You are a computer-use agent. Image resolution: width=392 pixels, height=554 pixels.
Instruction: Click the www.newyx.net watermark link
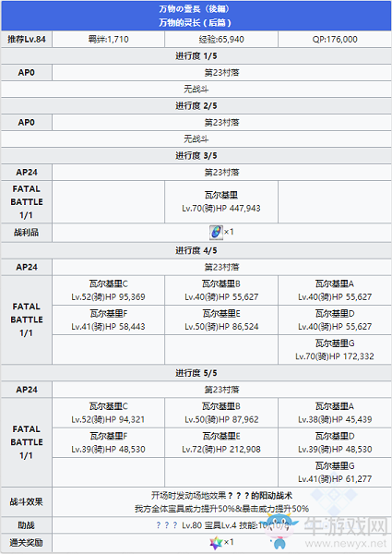[346, 543]
